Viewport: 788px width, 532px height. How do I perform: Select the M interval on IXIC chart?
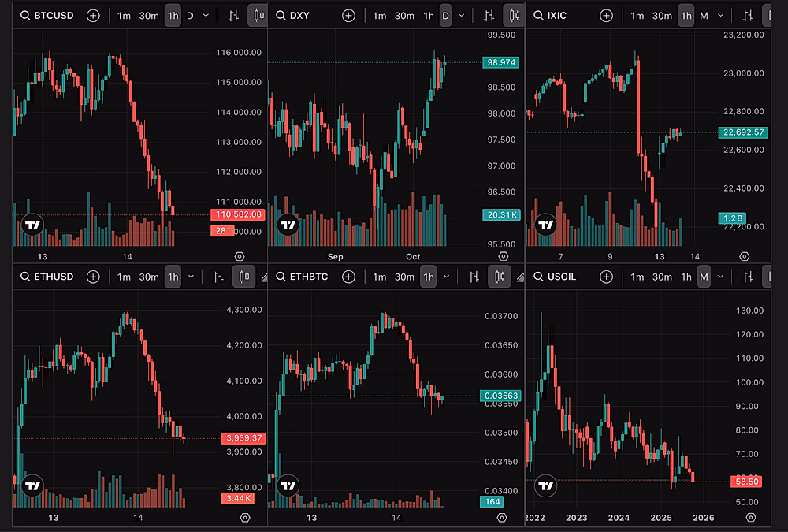(704, 16)
